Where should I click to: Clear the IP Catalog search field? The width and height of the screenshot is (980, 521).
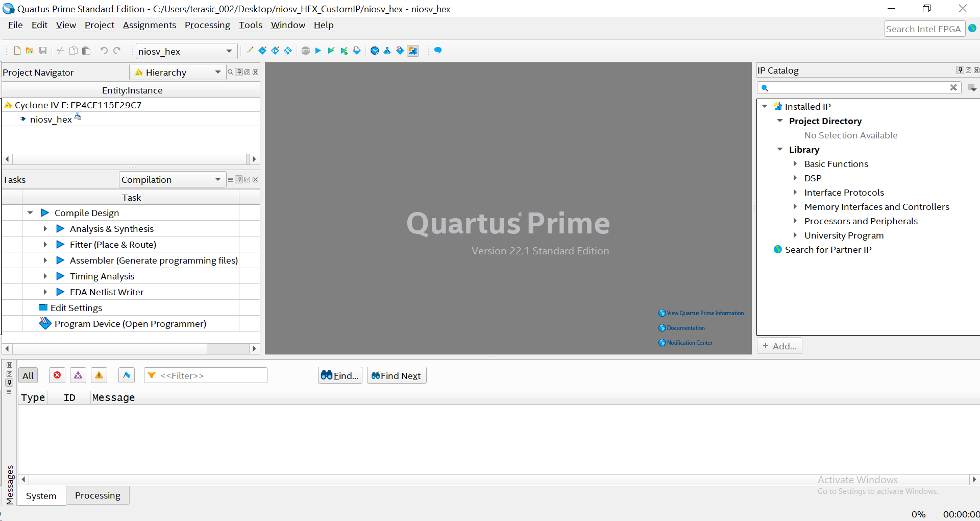click(x=953, y=87)
